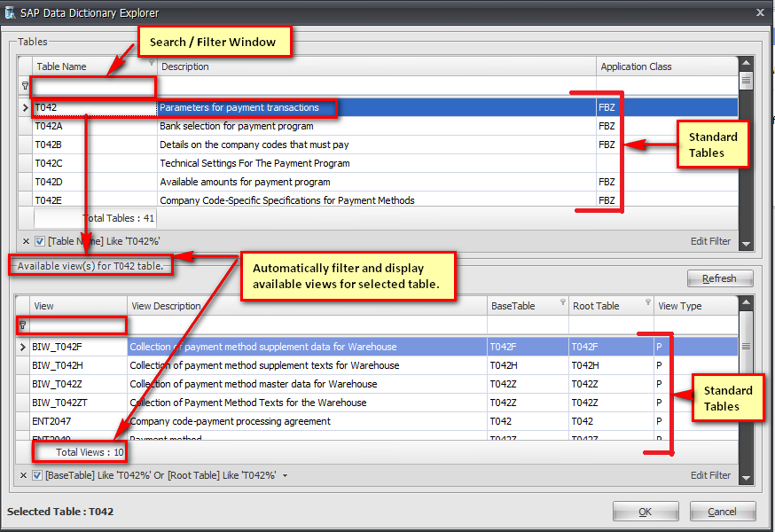Click the Table Name column filter pin icon
This screenshot has width=775, height=532.
[152, 63]
